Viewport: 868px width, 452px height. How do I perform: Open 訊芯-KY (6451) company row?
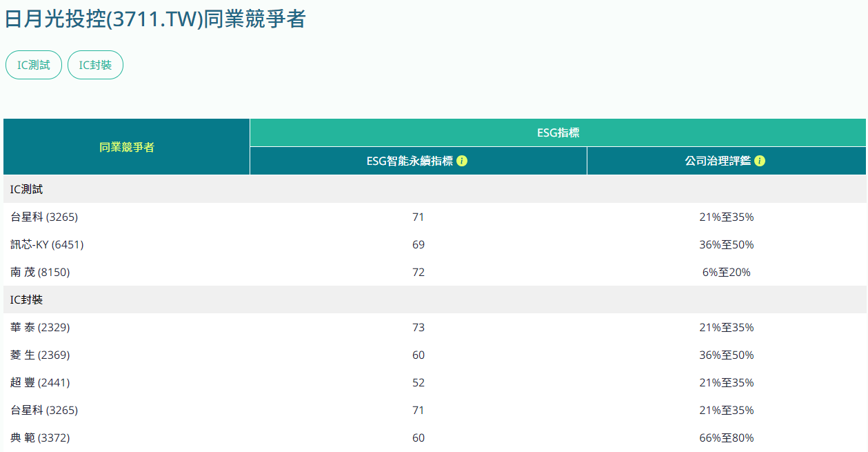47,244
